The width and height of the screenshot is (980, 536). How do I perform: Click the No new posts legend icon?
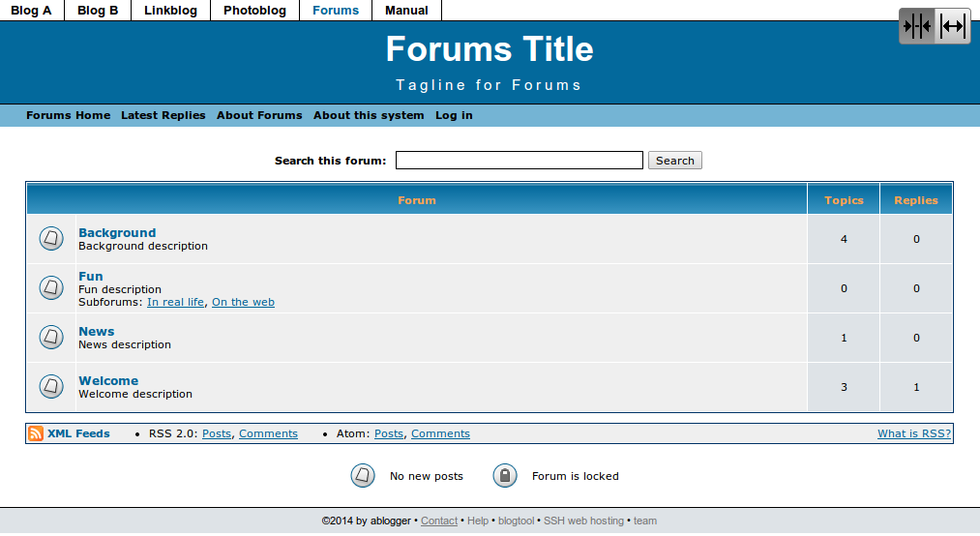pyautogui.click(x=363, y=475)
